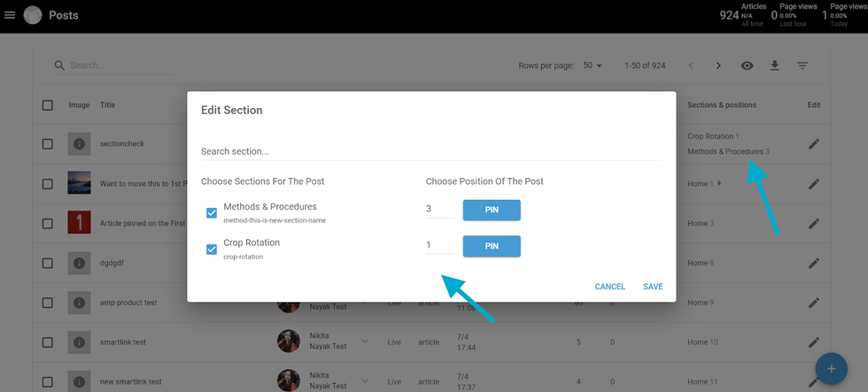Screen dimensions: 868x392
Task: Click Cancel in Edit Section dialog
Action: (x=609, y=287)
